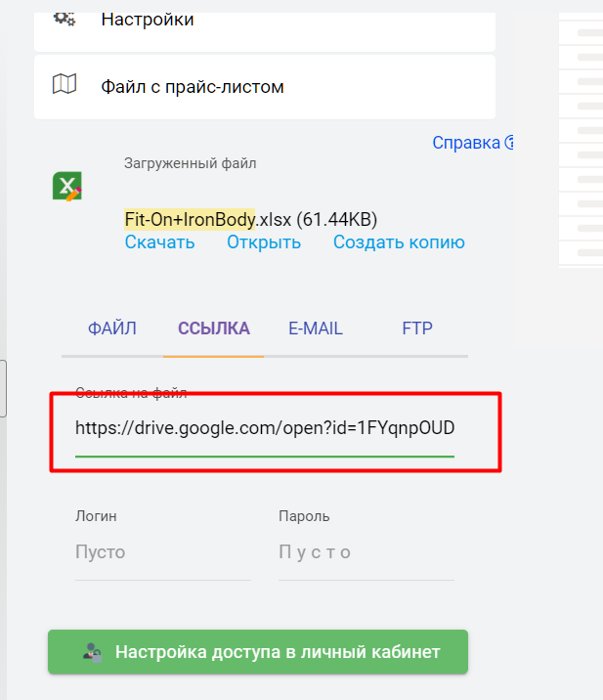Click the Пароль input field
Screen dimensions: 603x700
pos(366,552)
